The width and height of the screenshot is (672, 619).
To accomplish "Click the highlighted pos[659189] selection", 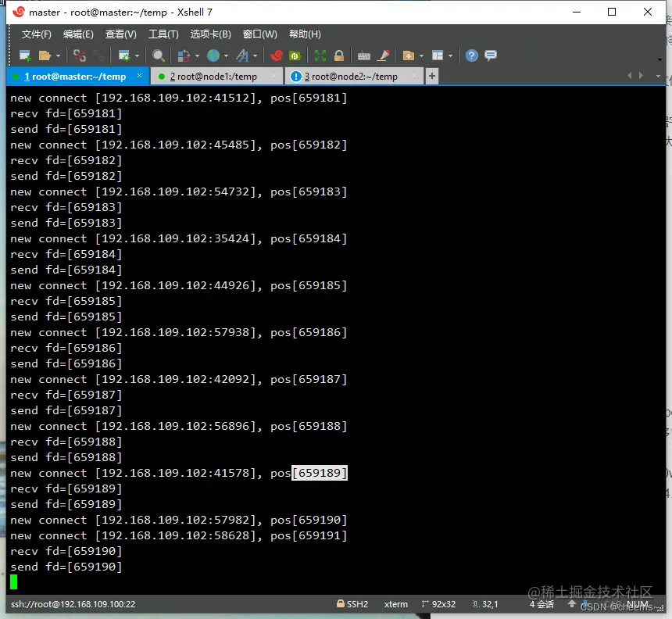I will coord(320,473).
